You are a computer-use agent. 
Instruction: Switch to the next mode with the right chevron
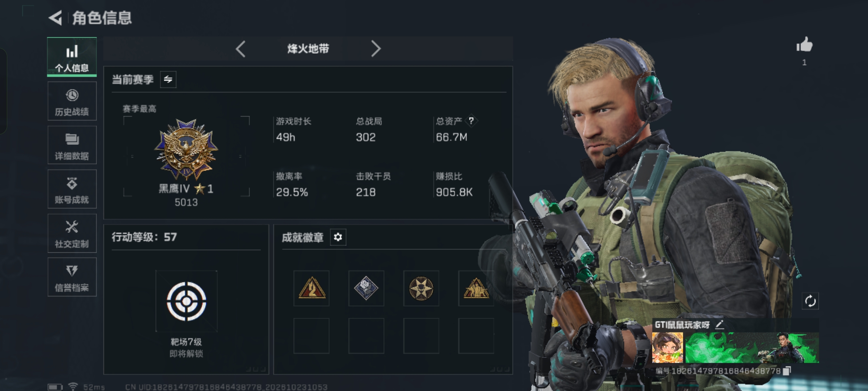pyautogui.click(x=376, y=49)
